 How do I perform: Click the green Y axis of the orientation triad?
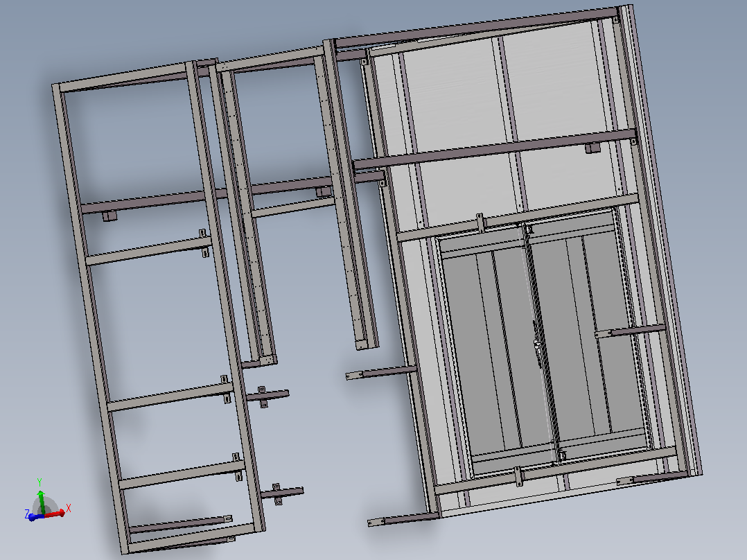tap(41, 502)
